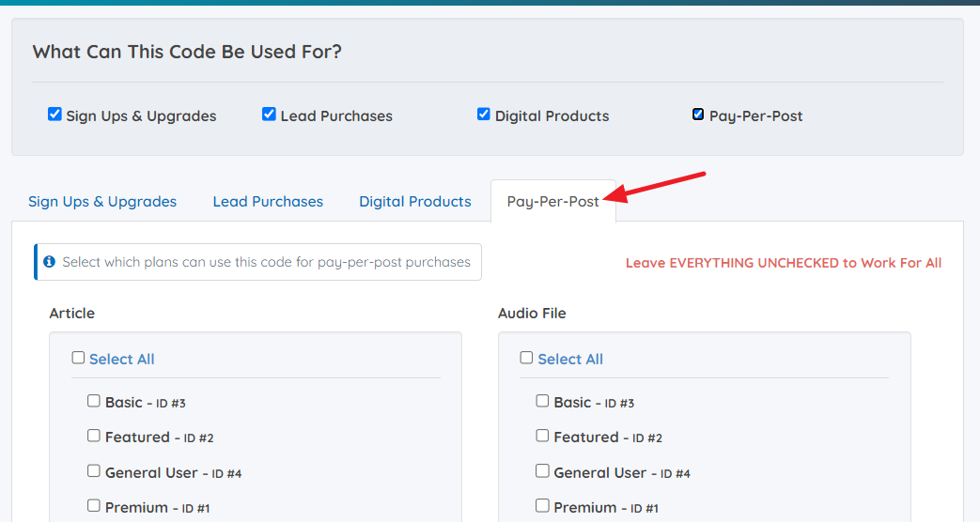Click the 'Audio File' section heading
980x522 pixels.
(x=532, y=313)
